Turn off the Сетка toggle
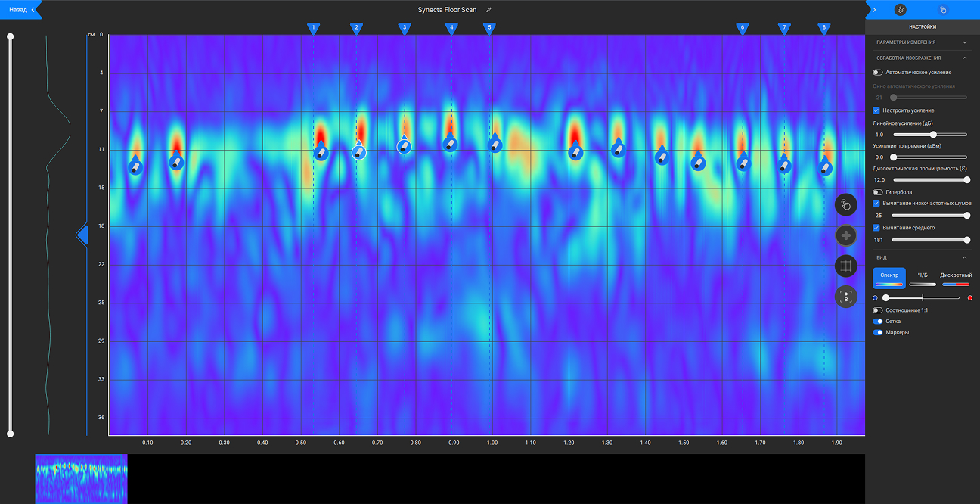980x504 pixels. (x=878, y=322)
